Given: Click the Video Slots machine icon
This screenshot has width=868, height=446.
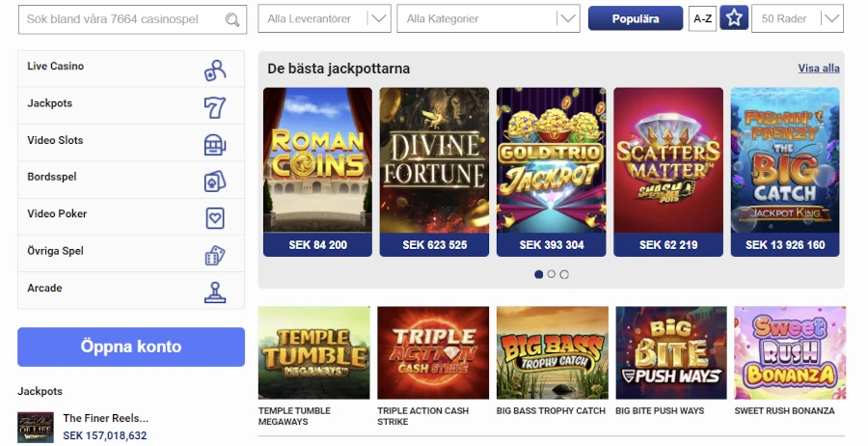Looking at the screenshot, I should (x=215, y=145).
